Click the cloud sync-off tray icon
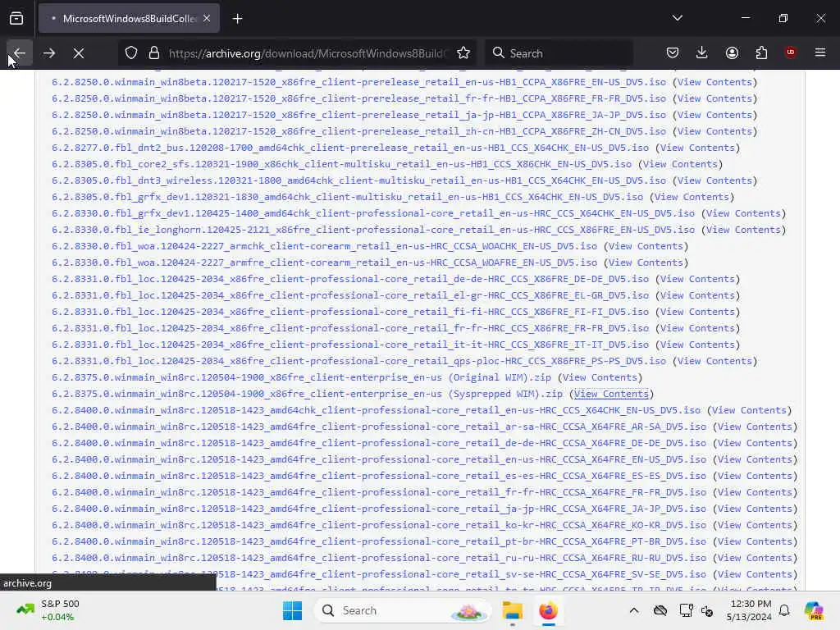 pos(660,610)
